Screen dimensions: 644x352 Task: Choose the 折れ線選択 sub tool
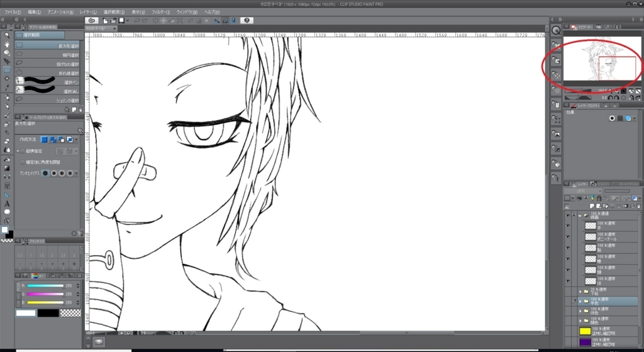click(48, 73)
